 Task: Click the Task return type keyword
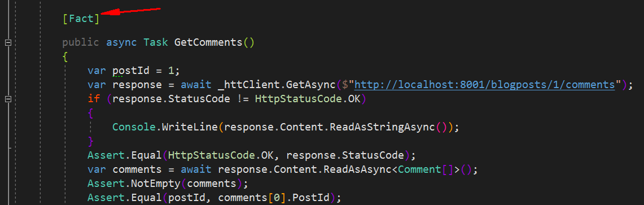click(156, 42)
